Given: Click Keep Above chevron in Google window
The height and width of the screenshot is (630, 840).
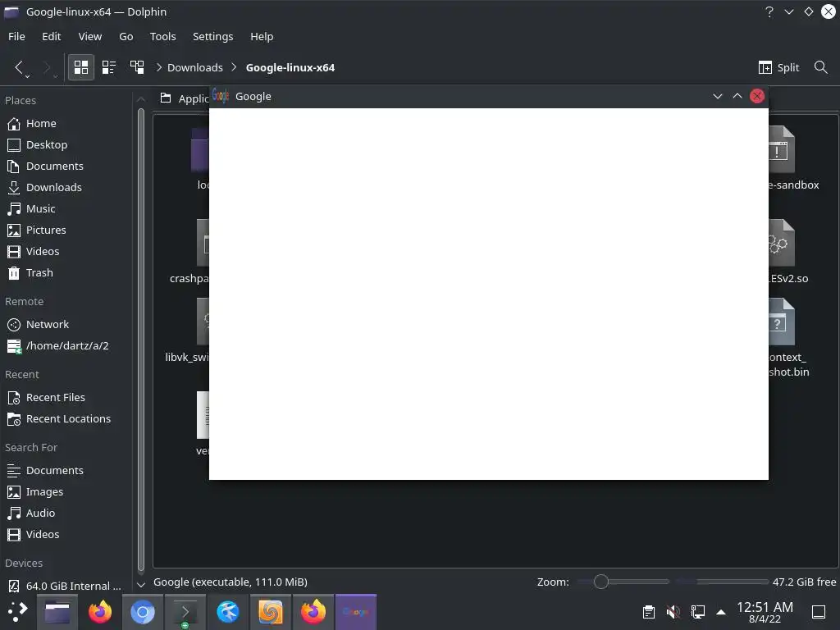Looking at the screenshot, I should click(737, 97).
